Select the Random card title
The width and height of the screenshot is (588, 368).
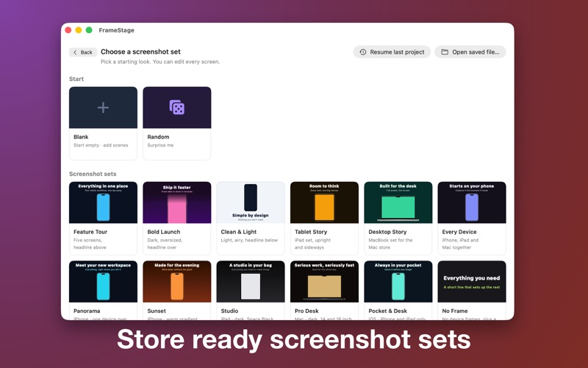(x=158, y=137)
